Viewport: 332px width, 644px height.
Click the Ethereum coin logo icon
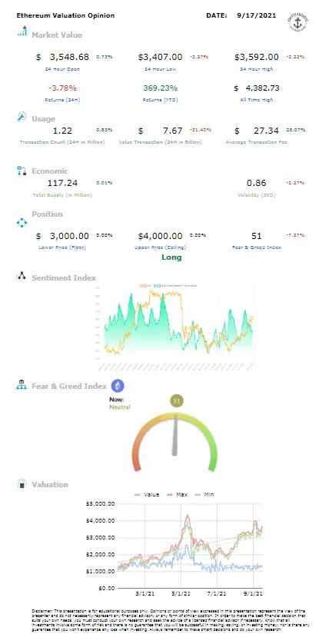(x=118, y=386)
